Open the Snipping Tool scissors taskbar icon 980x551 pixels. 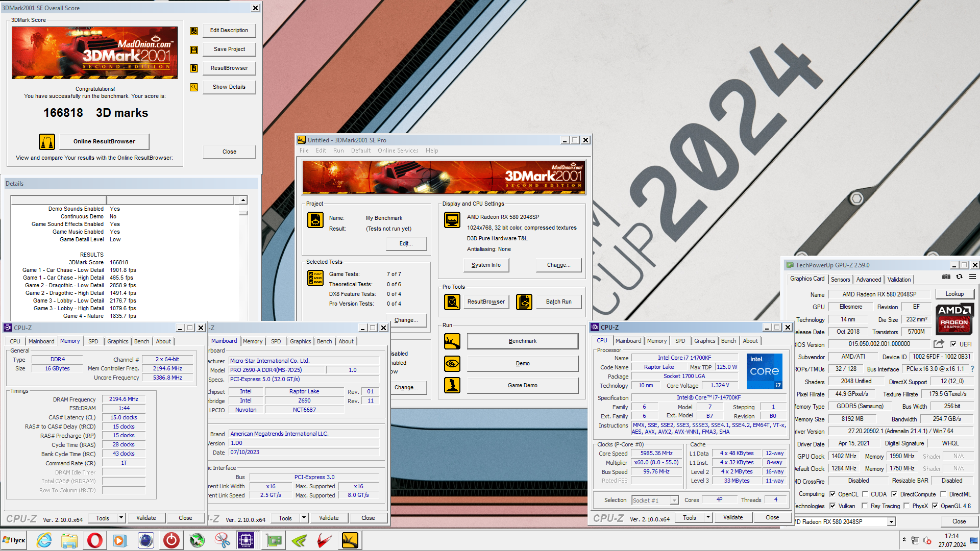click(x=223, y=540)
